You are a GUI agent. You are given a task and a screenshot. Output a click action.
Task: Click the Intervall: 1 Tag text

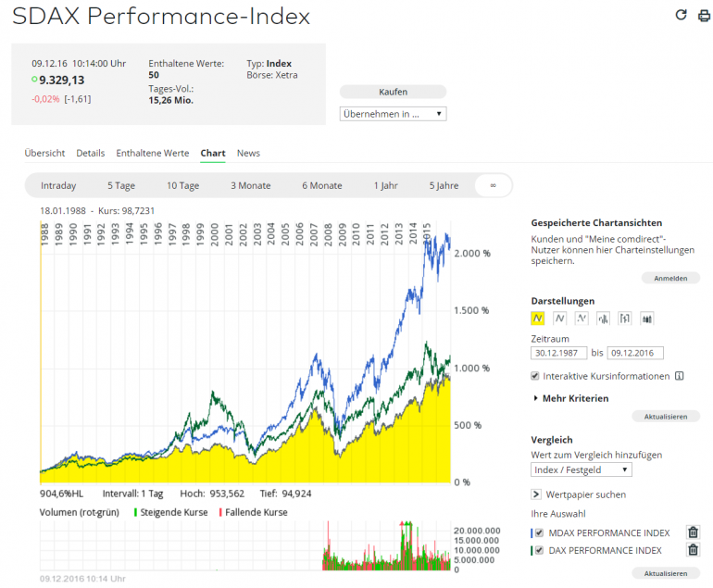(132, 494)
